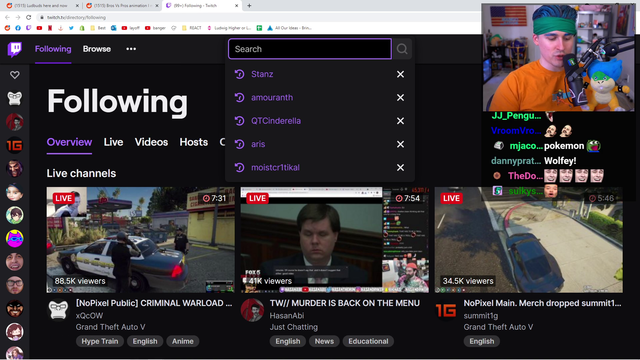Open the Browse tab in the top navigation

97,49
